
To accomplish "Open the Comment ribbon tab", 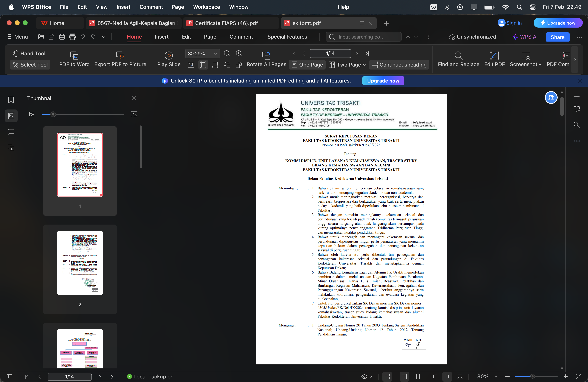I will coord(241,37).
